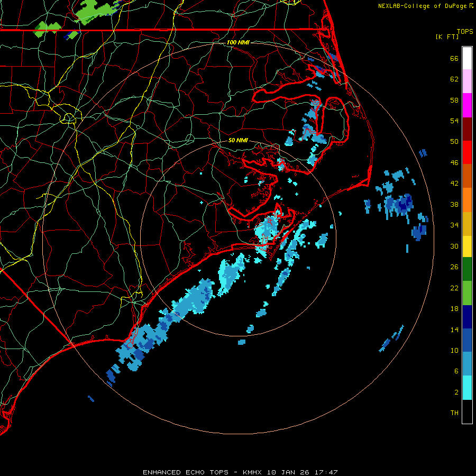The width and height of the screenshot is (476, 476).
Task: Click the cyan 2 legend swatch
Action: [467, 388]
